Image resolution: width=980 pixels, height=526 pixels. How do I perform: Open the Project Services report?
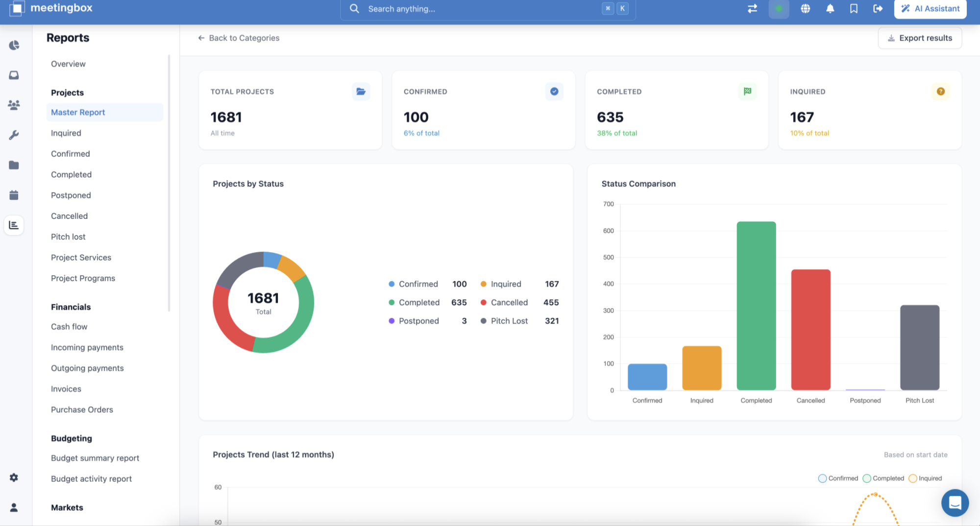coord(81,258)
